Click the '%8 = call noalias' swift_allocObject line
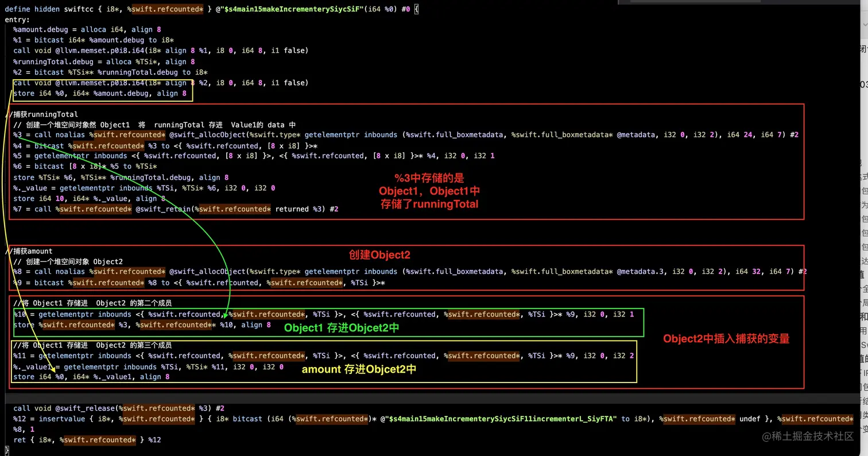 410,272
